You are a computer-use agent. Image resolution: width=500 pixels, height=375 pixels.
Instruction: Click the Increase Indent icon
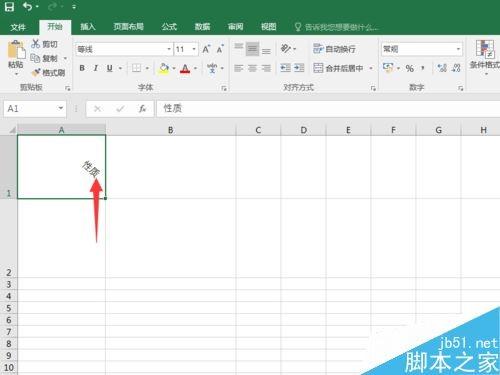[x=299, y=68]
